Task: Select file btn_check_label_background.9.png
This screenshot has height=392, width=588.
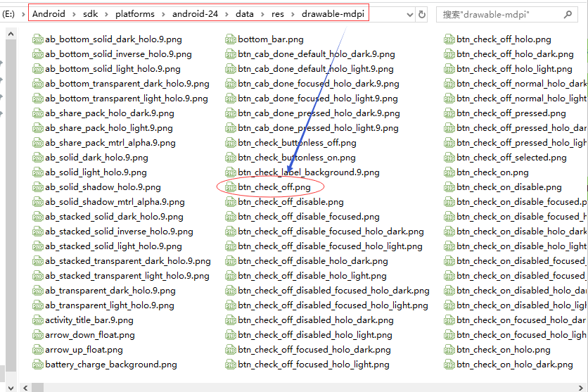Action: point(302,172)
